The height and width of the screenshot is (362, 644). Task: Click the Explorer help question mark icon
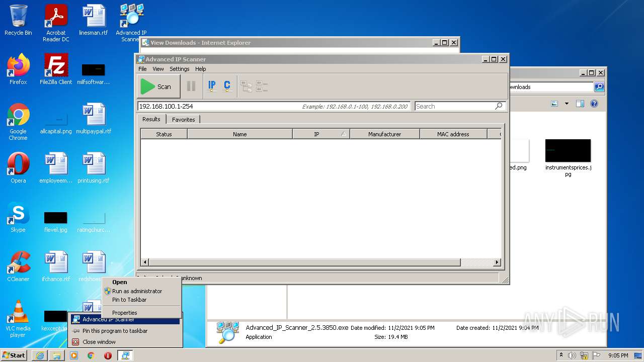pyautogui.click(x=594, y=104)
